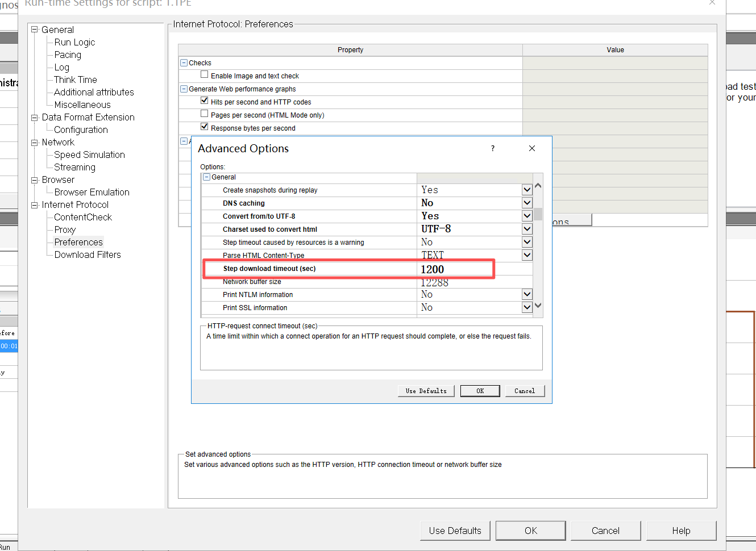This screenshot has width=756, height=551.
Task: Cancel the Advanced Options dialog
Action: pos(525,391)
